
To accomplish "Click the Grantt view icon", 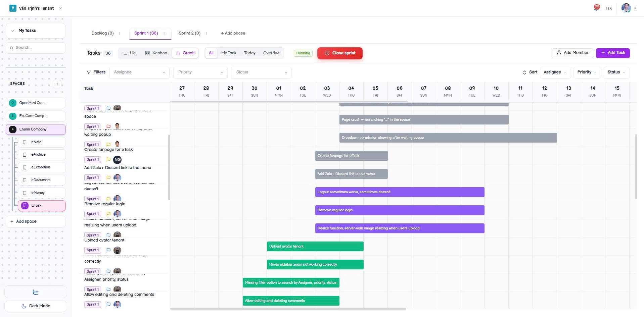I will [x=178, y=53].
